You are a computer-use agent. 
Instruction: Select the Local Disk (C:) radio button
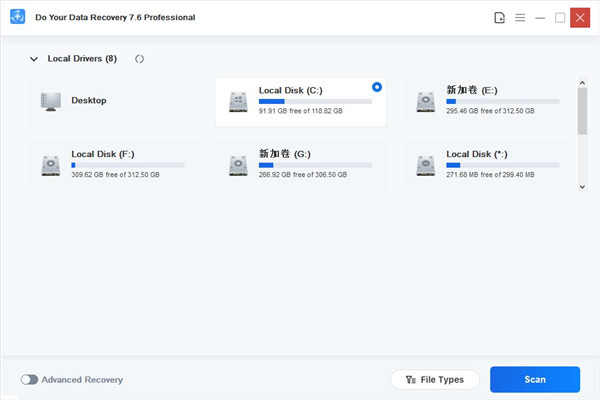376,87
